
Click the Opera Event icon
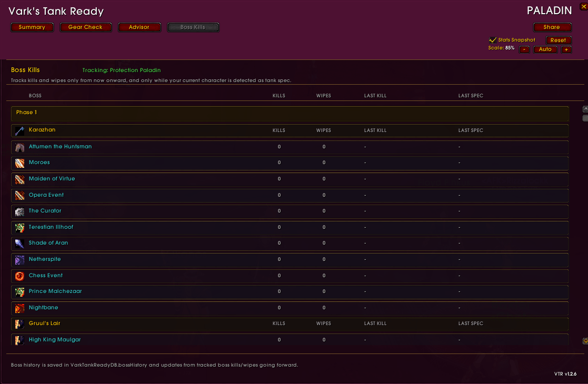point(19,195)
